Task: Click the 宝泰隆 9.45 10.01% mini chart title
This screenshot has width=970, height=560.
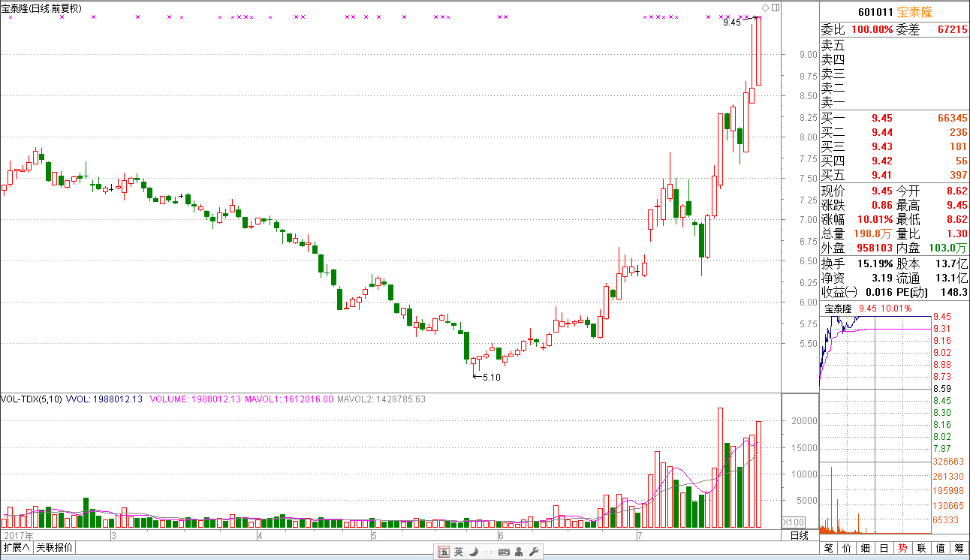Action: [x=869, y=309]
